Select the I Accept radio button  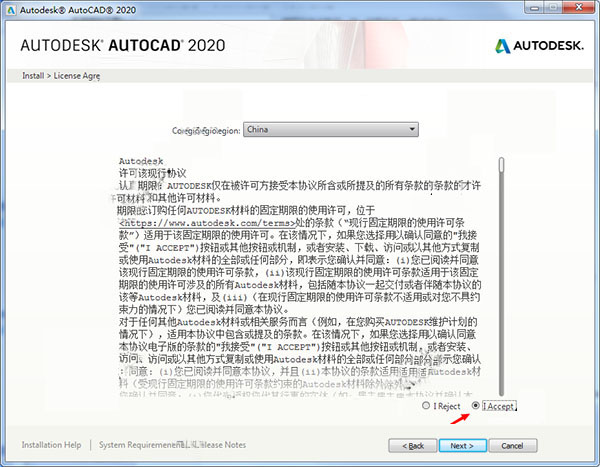coord(475,405)
